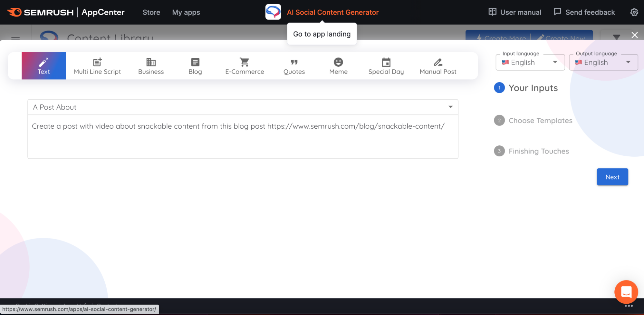Image resolution: width=644 pixels, height=315 pixels.
Task: Open the settings gear in top bar
Action: pyautogui.click(x=634, y=12)
